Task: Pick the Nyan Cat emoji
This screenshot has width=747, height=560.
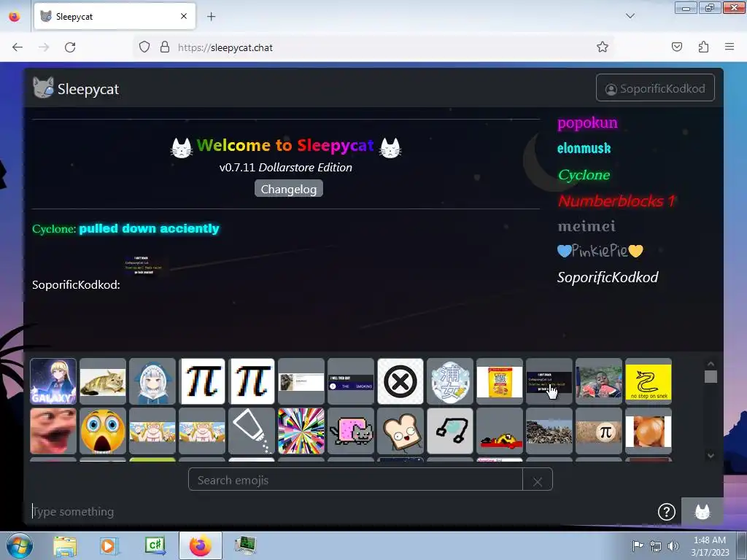Action: pyautogui.click(x=351, y=431)
